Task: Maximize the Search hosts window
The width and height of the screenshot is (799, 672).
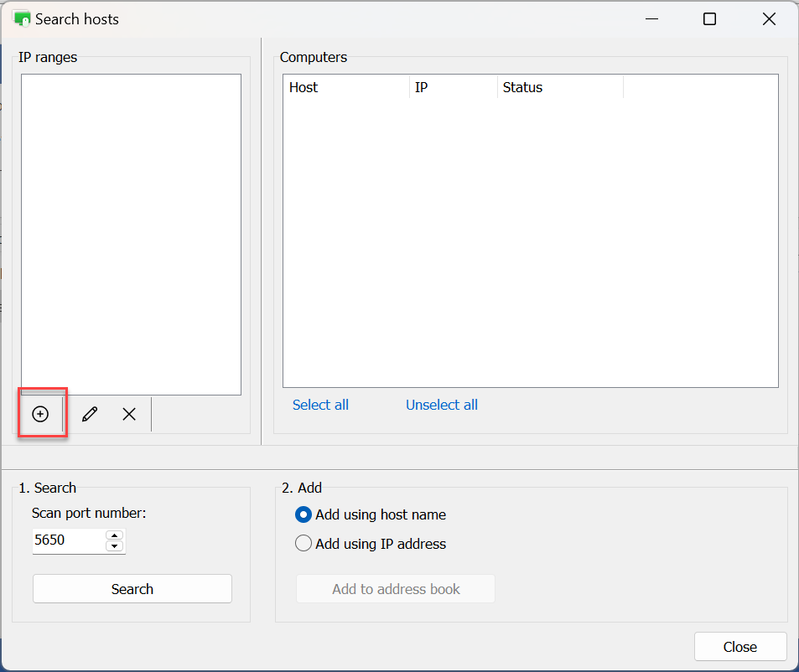Action: click(x=709, y=18)
